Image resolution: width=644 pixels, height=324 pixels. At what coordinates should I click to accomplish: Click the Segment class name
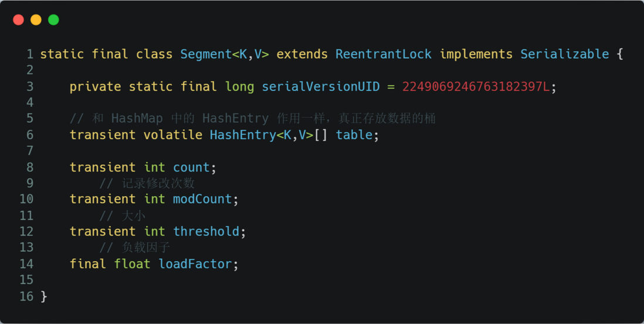(206, 54)
